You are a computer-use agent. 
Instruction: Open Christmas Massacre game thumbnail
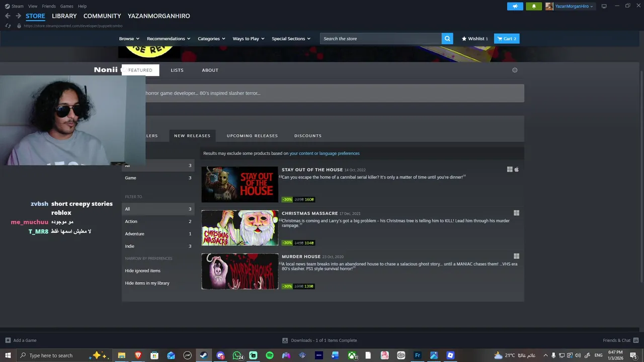(x=240, y=228)
